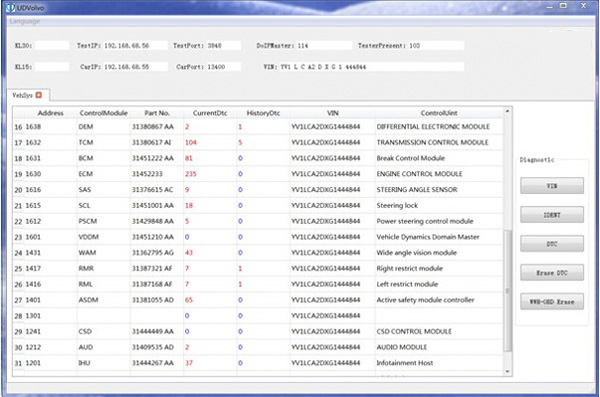This screenshot has width=600, height=397.
Task: Click the TestIP input field
Action: [x=135, y=46]
